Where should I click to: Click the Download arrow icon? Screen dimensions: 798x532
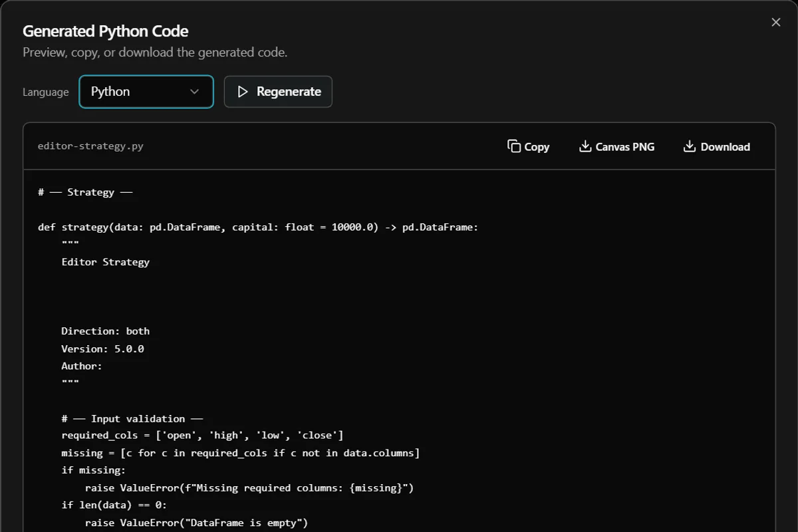tap(690, 146)
